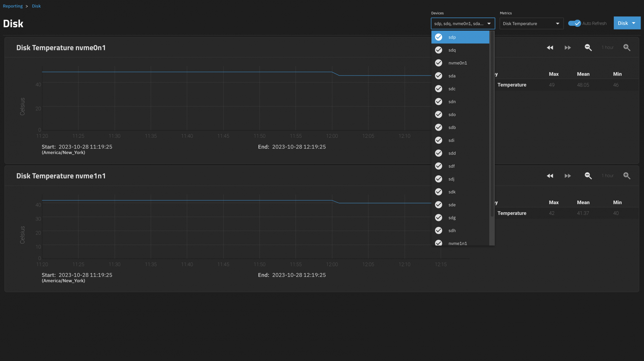Click the Disk breadcrumb link

[36, 6]
